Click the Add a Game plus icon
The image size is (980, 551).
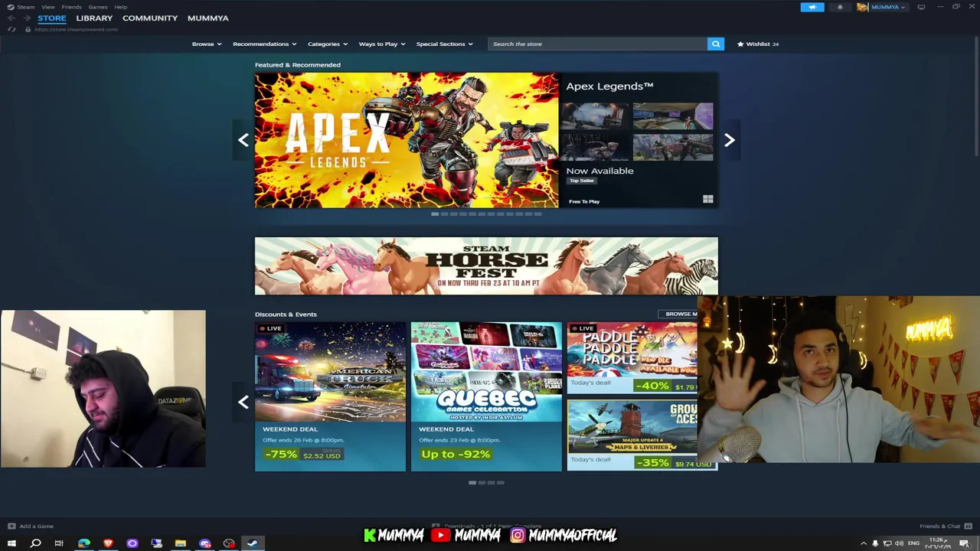(x=11, y=526)
